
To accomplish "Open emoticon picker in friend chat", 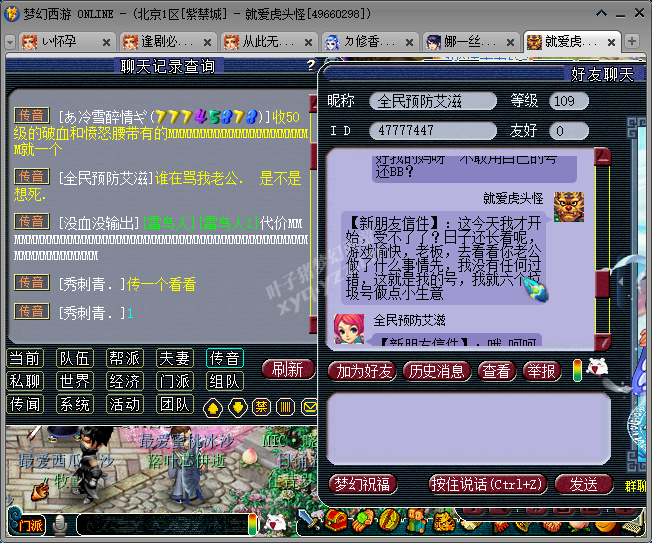I will [597, 368].
